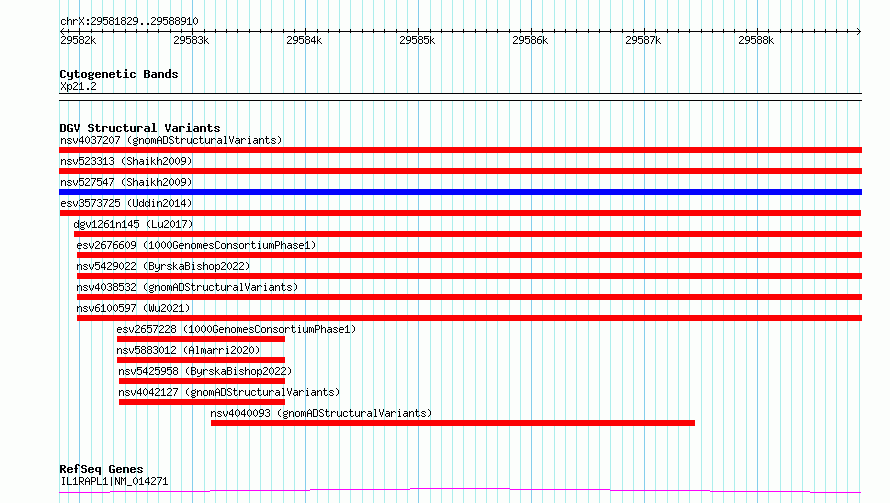890x503 pixels.
Task: Click the IL1RAPL1|NM_014271 gene label
Action: click(x=114, y=481)
